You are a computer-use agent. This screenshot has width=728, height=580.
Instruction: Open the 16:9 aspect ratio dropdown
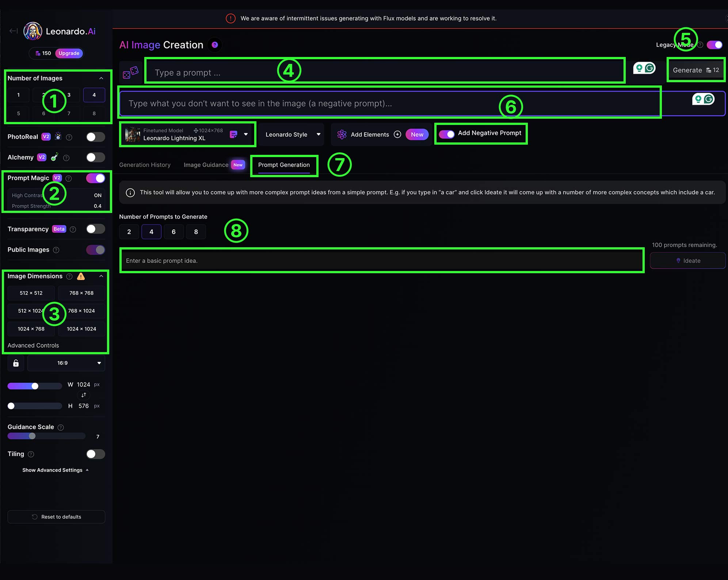click(66, 363)
